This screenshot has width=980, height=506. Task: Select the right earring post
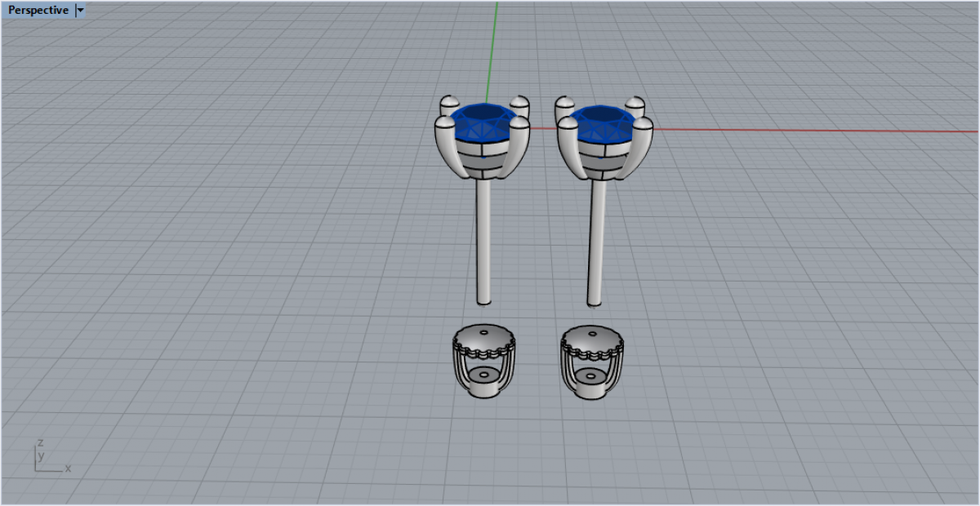point(595,242)
